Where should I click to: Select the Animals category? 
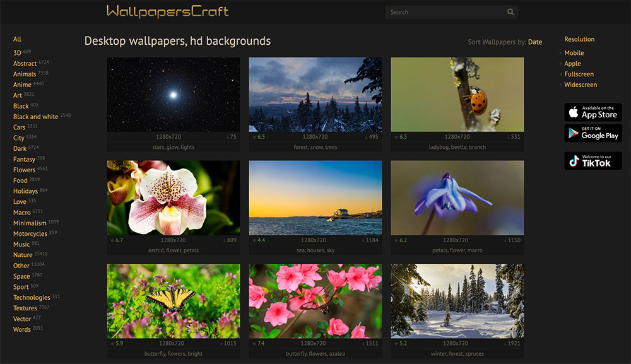tap(25, 74)
